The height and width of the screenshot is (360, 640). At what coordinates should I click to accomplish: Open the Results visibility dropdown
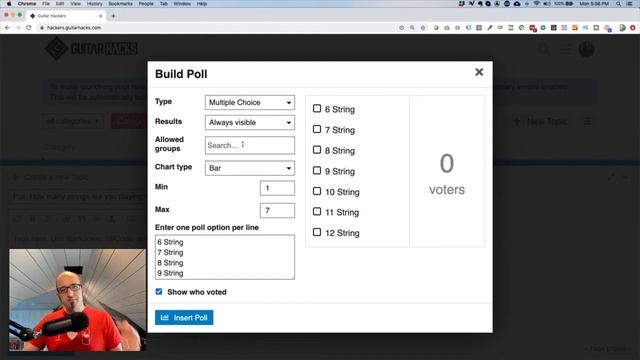250,122
